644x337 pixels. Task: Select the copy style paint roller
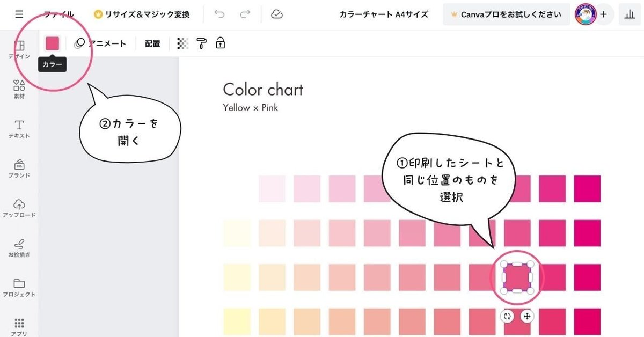201,43
